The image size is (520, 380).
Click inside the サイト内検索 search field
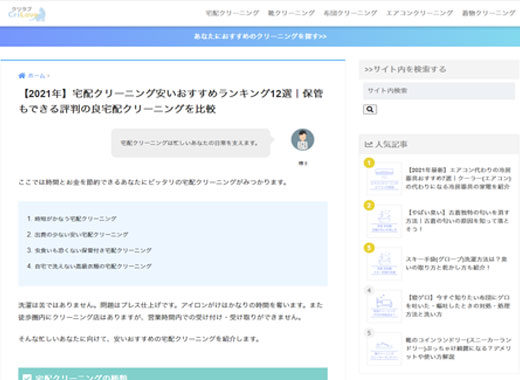coord(439,91)
